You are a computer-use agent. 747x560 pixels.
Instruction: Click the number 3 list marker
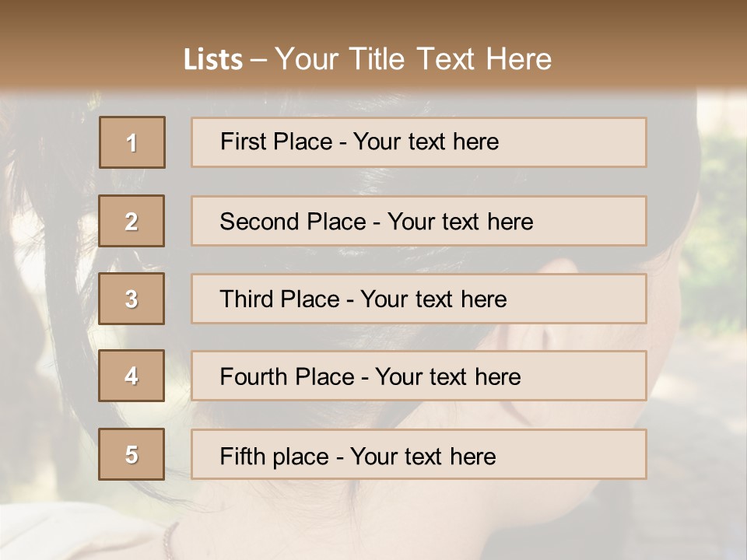point(132,299)
